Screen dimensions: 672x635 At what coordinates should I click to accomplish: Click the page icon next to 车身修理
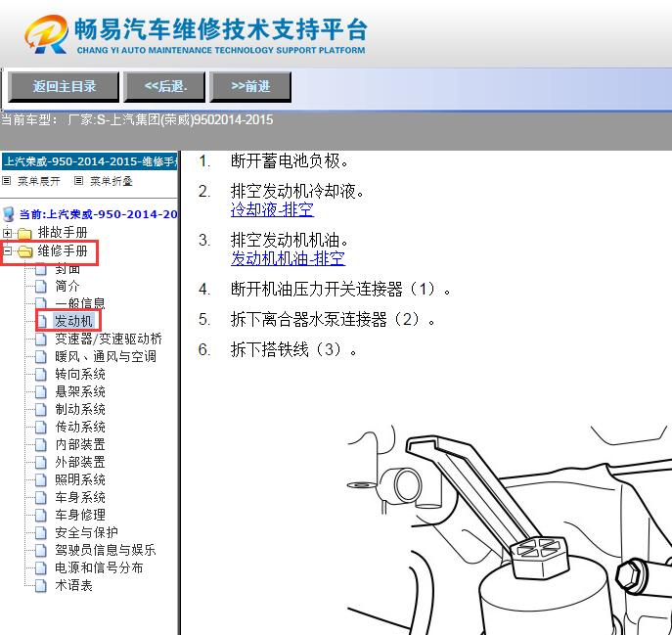pyautogui.click(x=41, y=515)
